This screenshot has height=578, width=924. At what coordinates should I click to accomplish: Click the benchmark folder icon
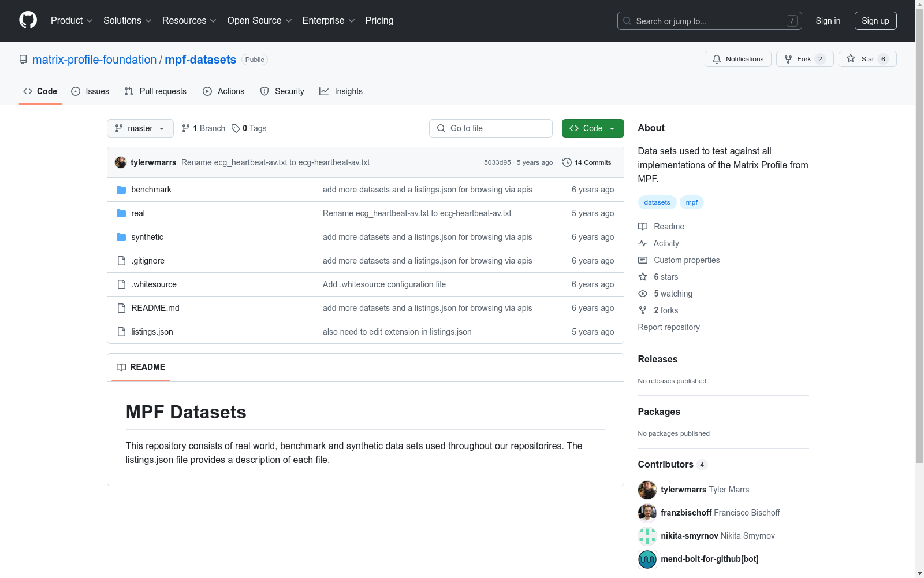[x=121, y=190]
